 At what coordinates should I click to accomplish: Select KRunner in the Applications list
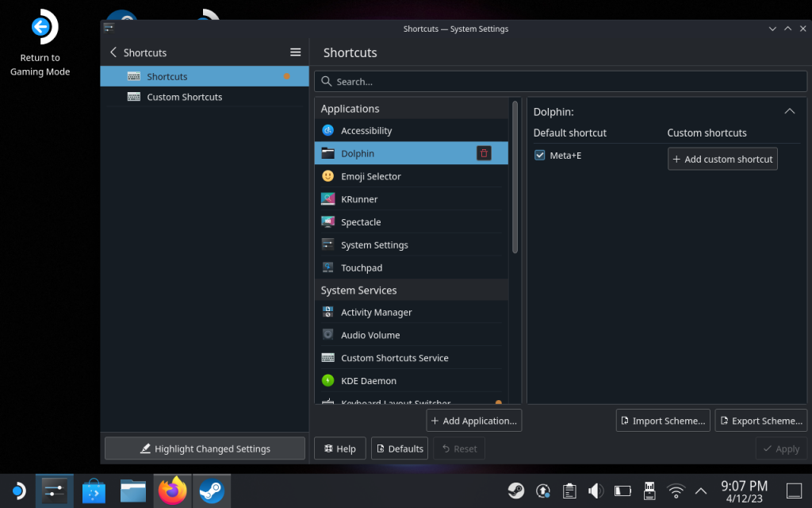(x=359, y=199)
